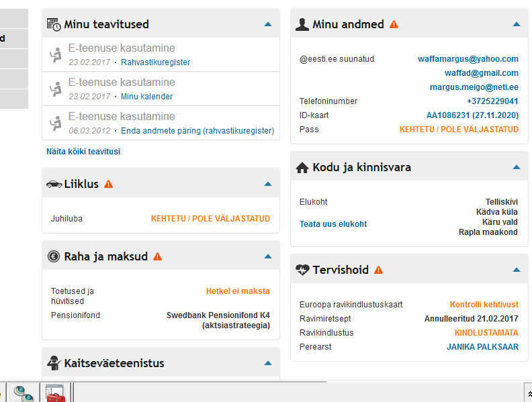This screenshot has width=532, height=402.
Task: Open the Kontrolli kehtivust link
Action: (484, 305)
